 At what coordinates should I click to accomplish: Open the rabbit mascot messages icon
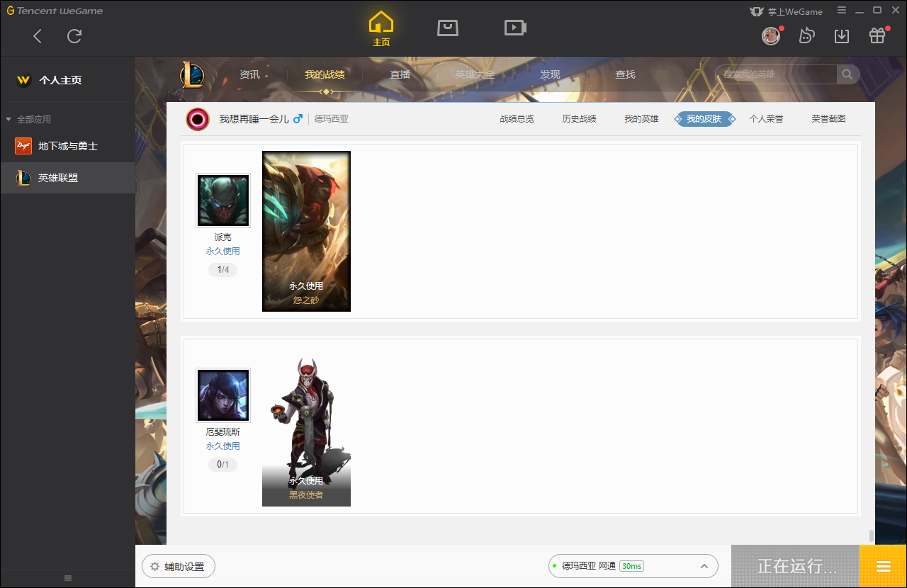click(806, 35)
